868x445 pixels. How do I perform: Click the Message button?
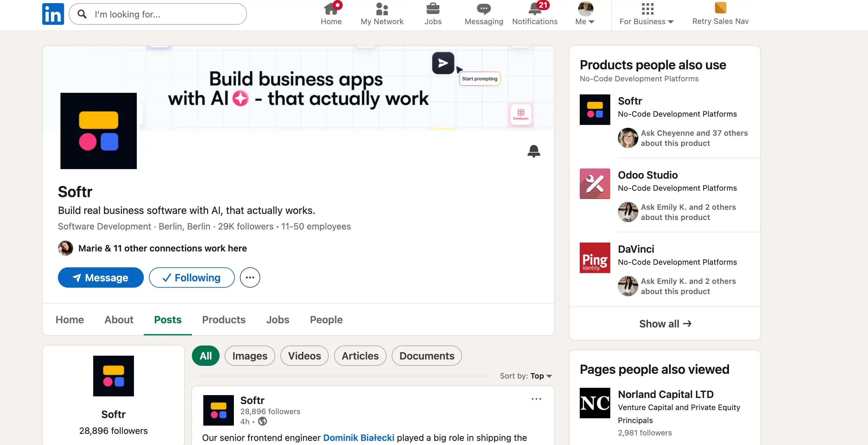tap(101, 277)
